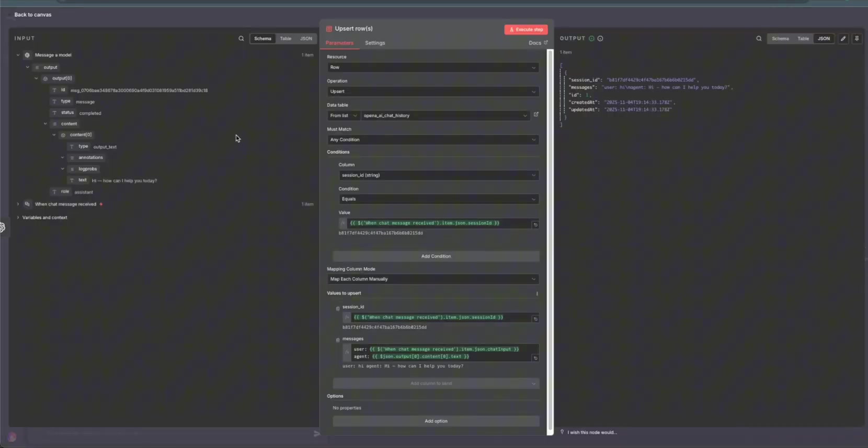Switch to the Parameters tab
Viewport: 868px width, 448px height.
point(339,43)
